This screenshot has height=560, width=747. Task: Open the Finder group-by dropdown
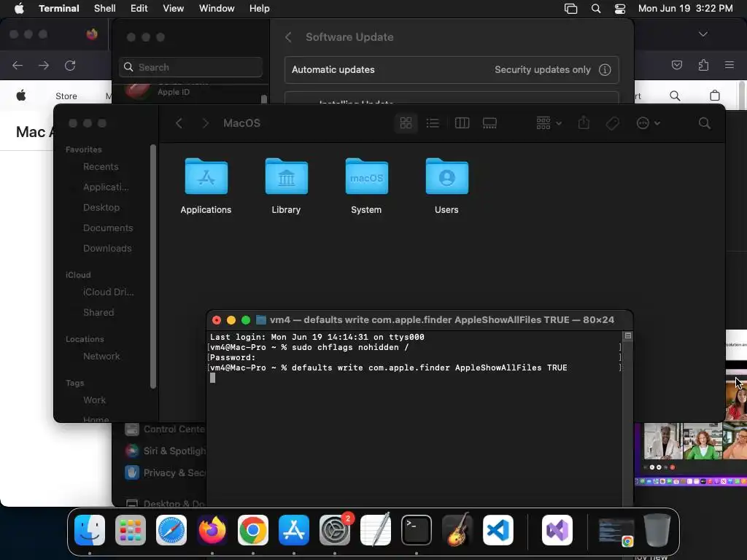tap(549, 123)
